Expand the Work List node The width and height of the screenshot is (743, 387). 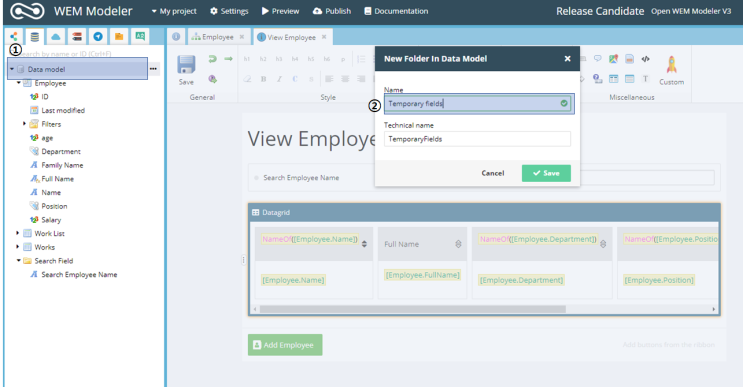coord(18,233)
